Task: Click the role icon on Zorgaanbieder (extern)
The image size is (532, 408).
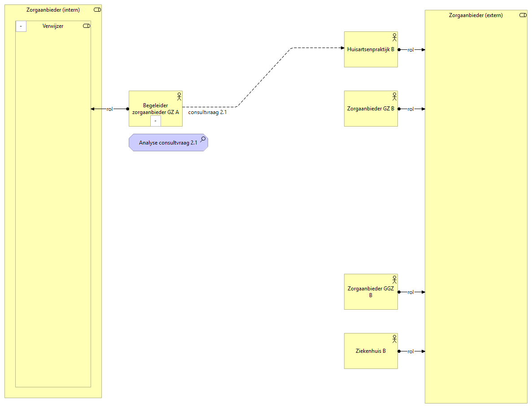Action: click(x=523, y=15)
